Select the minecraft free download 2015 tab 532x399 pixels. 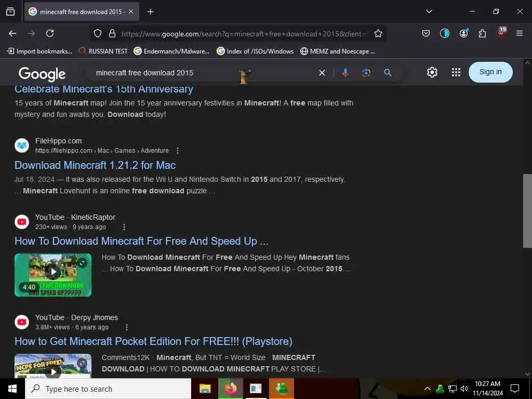click(82, 12)
